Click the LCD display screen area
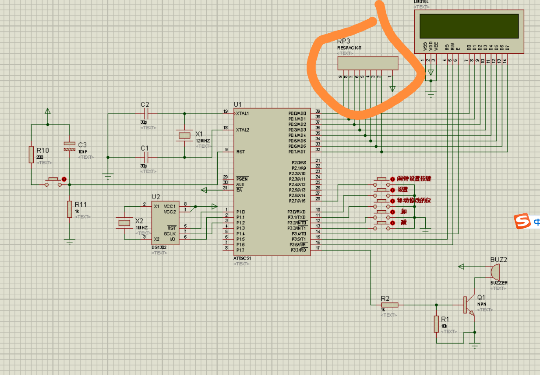 pyautogui.click(x=469, y=26)
